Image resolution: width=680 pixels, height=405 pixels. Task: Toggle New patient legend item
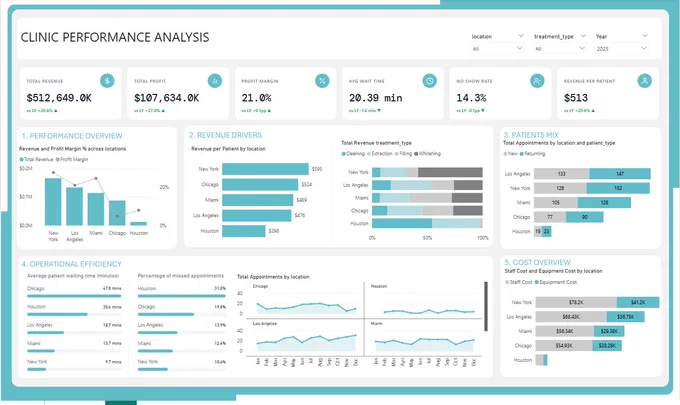510,154
